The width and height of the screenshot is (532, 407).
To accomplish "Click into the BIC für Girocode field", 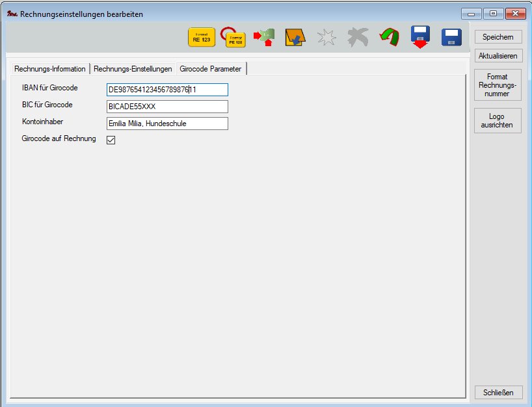I will coord(167,107).
